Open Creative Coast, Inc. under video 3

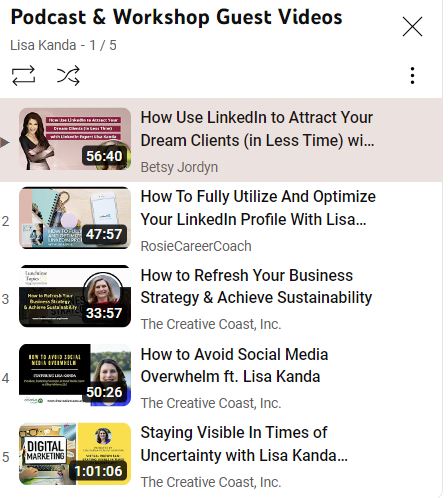[x=211, y=324]
